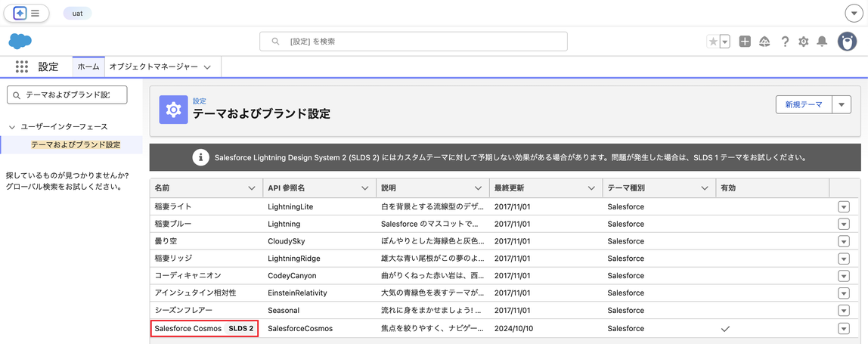Click the global setup search field
The width and height of the screenshot is (868, 344).
pyautogui.click(x=414, y=42)
